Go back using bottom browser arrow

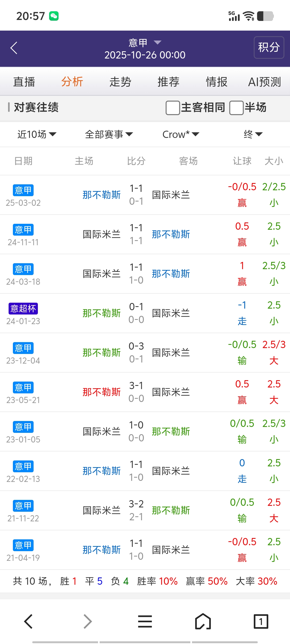[29, 621]
